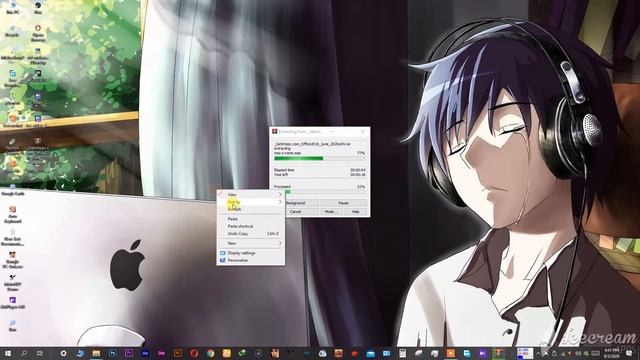This screenshot has width=640, height=360.
Task: Open the Google Earth desktop icon
Action: (13, 190)
